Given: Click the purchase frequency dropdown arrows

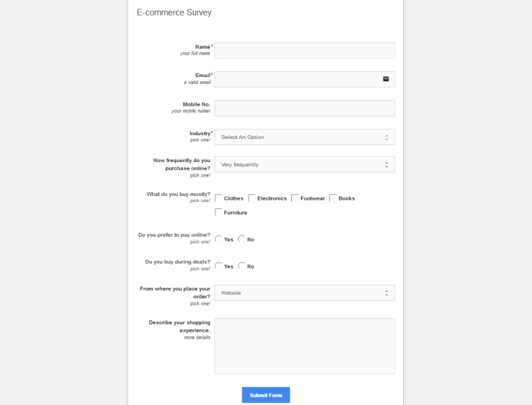Looking at the screenshot, I should [388, 164].
